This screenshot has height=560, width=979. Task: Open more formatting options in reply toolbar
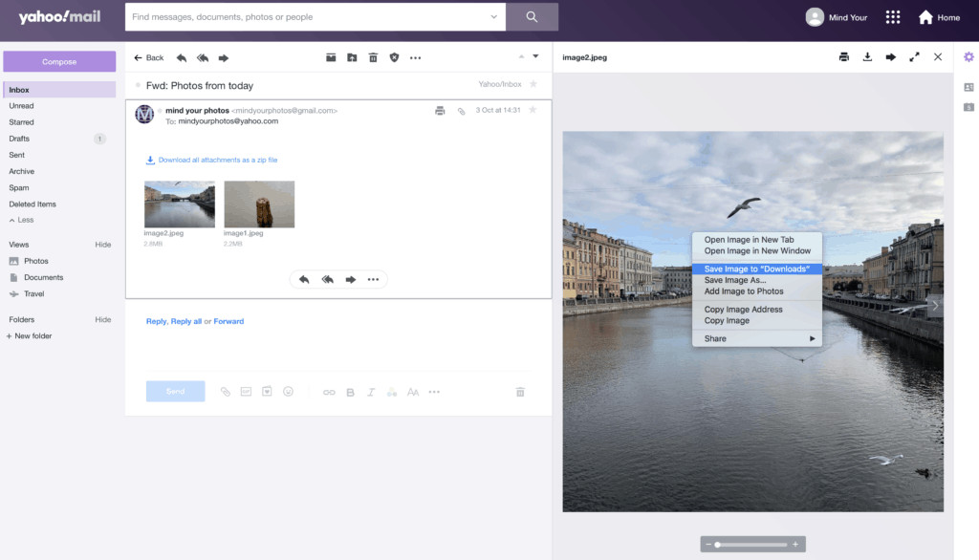(x=435, y=392)
